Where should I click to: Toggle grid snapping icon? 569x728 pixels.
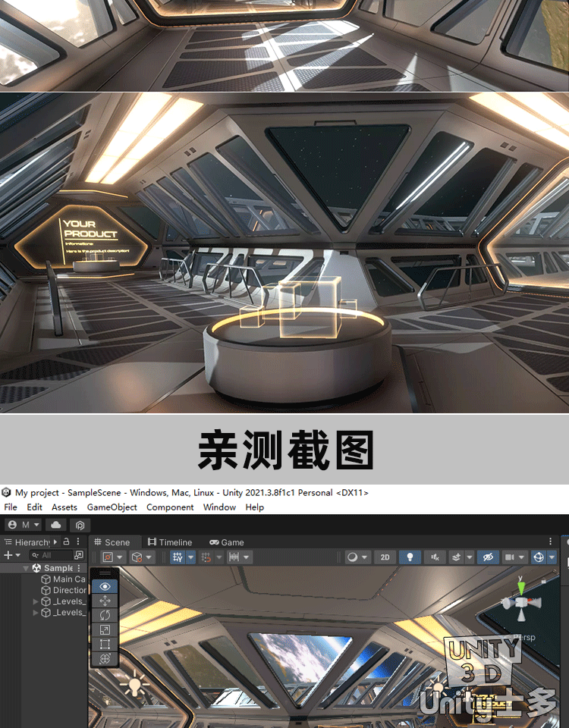[x=206, y=557]
